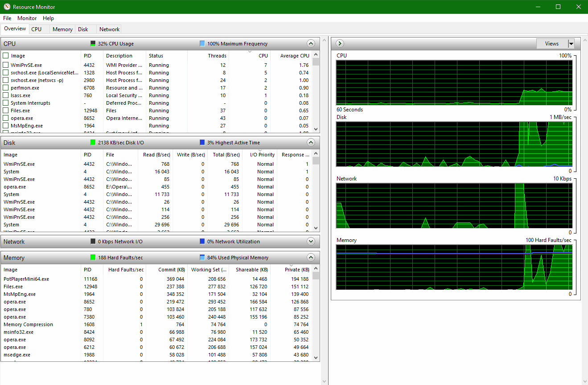
Task: Tick the Files.exe checkbox in CPU list
Action: pyautogui.click(x=6, y=111)
